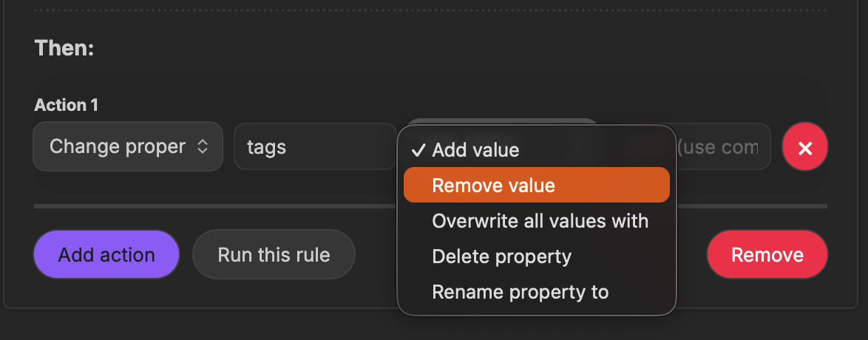Click the dotted separator above Then:
Viewport: 868px width, 340px height.
429,10
